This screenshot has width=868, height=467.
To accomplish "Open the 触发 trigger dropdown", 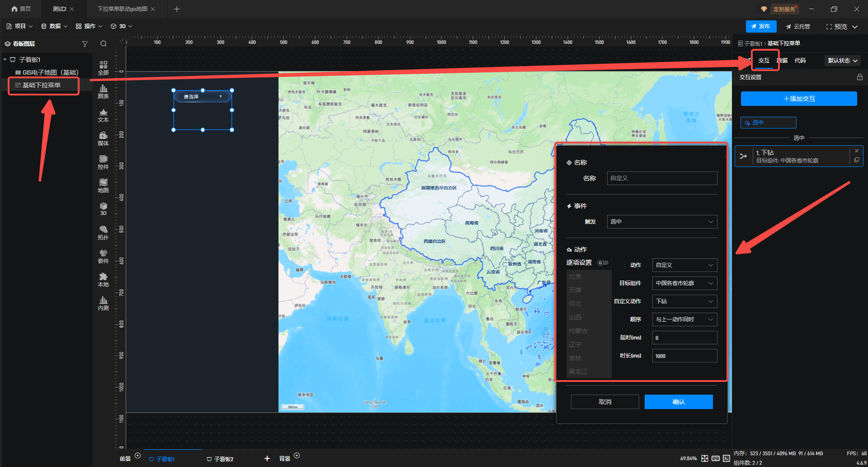I will [x=661, y=222].
